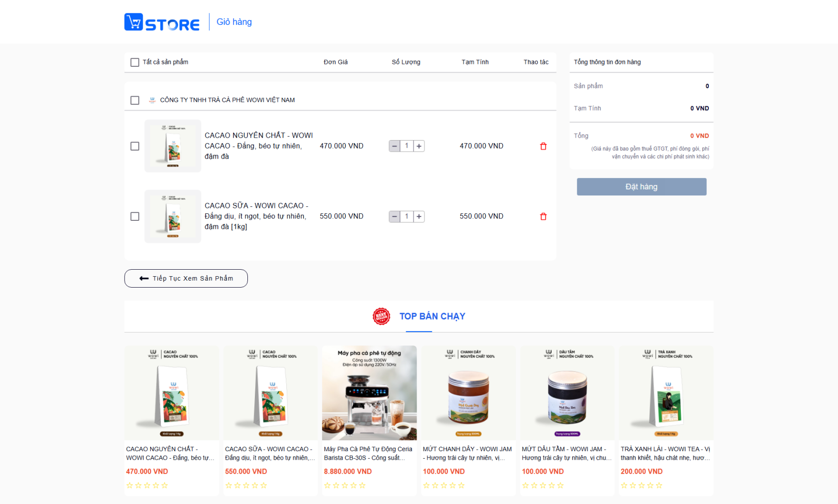Click the 'Đặt hàng' order button

(641, 186)
